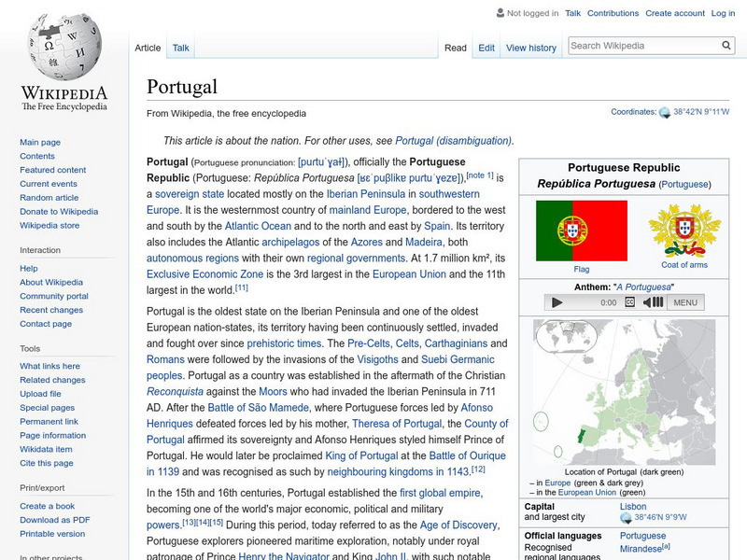747x560 pixels.
Task: Open Contact page
Action: click(46, 324)
